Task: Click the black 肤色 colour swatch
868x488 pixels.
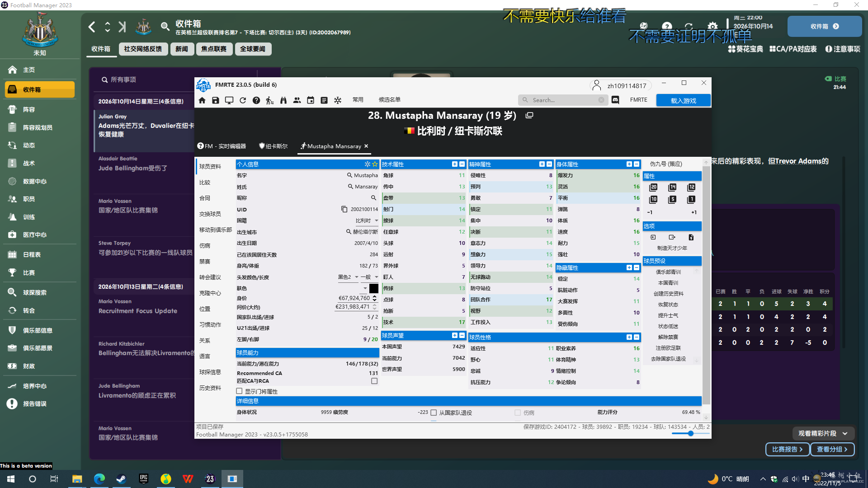Action: pos(374,288)
